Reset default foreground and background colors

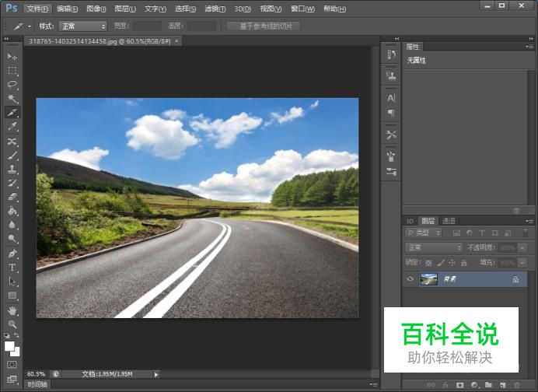(7, 335)
